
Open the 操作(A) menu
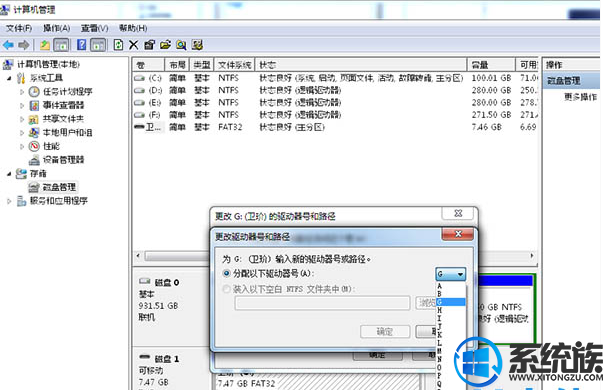[57, 28]
